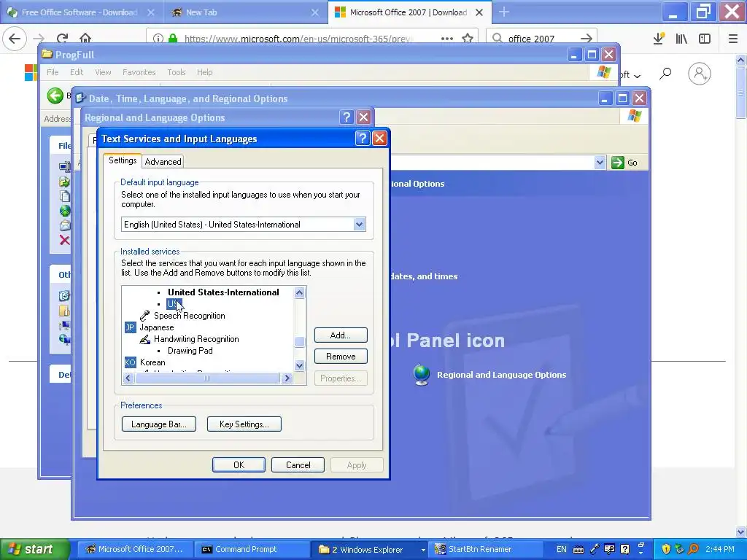This screenshot has height=560, width=747.
Task: Open Command Prompt from taskbar
Action: [252, 550]
